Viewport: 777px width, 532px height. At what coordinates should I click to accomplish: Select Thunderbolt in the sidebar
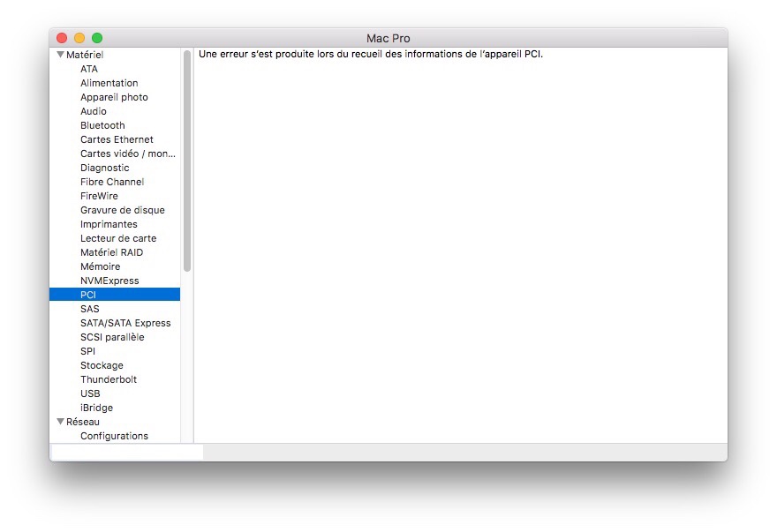109,379
